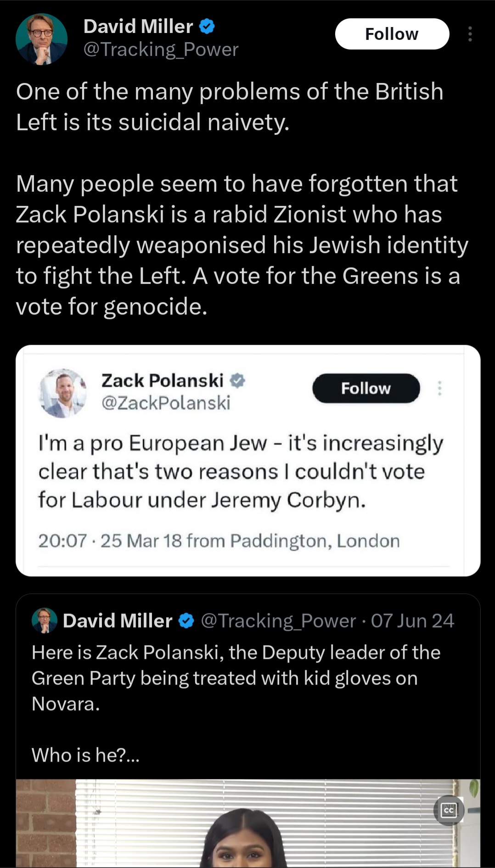Click the vertical dots in the embedded screenshot
The image size is (495, 868).
click(x=439, y=389)
